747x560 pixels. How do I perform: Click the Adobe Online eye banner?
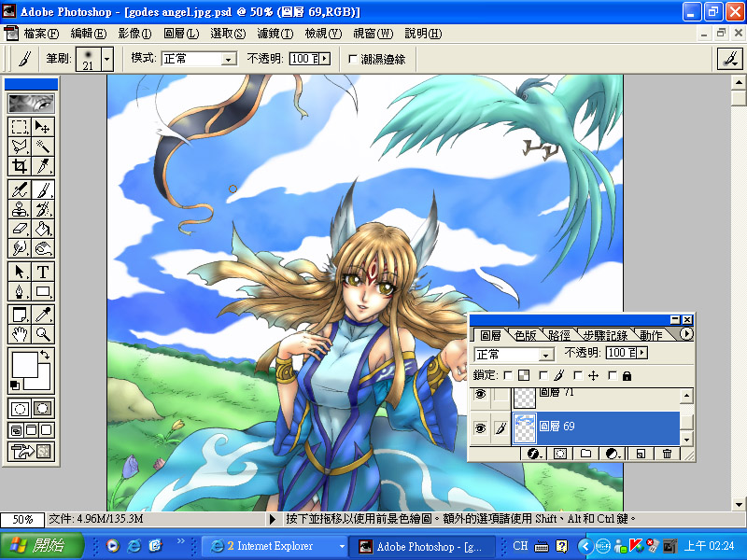click(x=32, y=104)
